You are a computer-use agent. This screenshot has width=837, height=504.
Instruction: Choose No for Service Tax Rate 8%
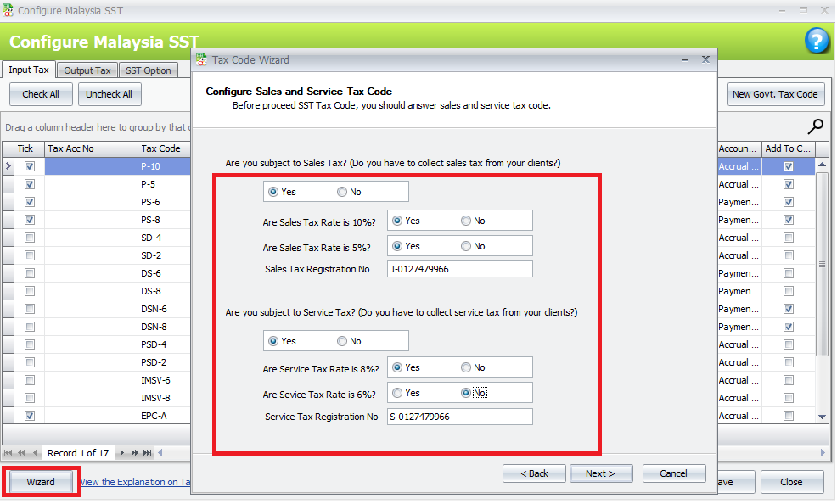click(x=466, y=367)
